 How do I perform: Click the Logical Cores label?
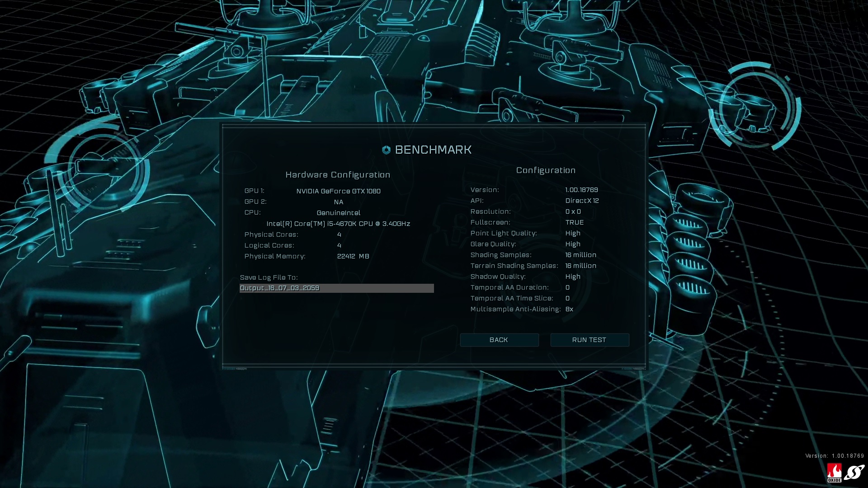(x=269, y=245)
